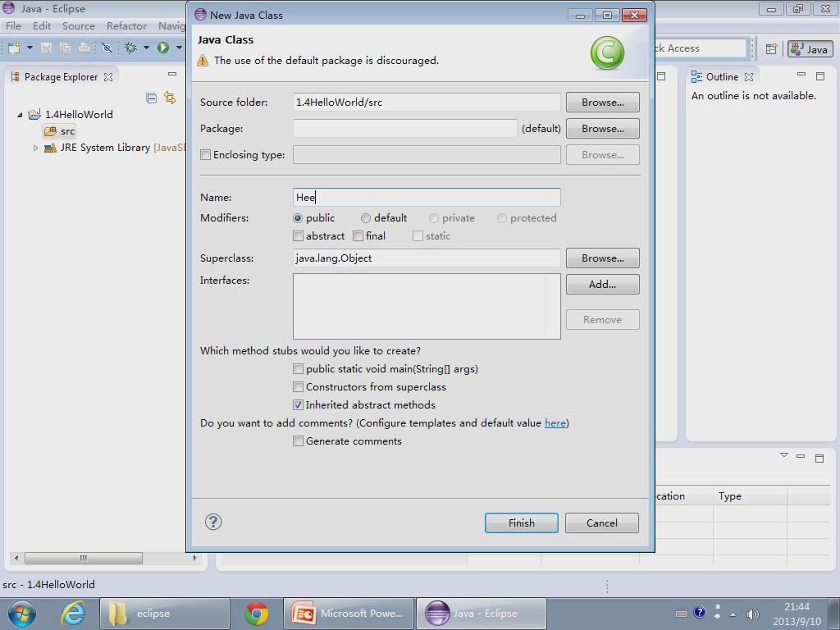This screenshot has width=840, height=630.
Task: Click the blue help icon in system tray
Action: pos(699,612)
